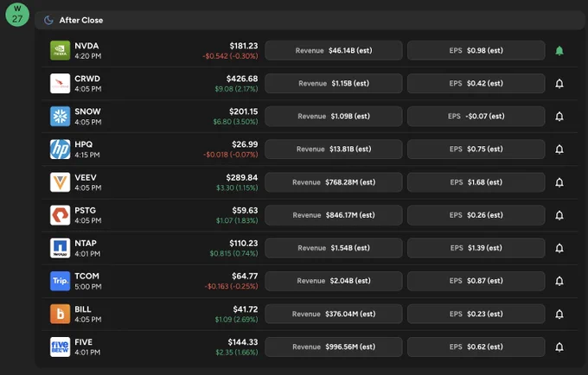This screenshot has height=375, width=588.
Task: Click the VEEV ticker symbol text
Action: pos(86,178)
